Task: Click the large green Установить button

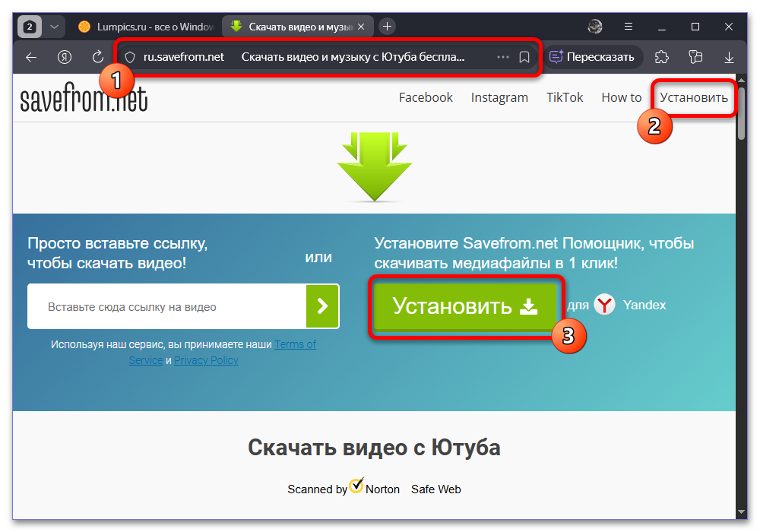Action: (466, 306)
